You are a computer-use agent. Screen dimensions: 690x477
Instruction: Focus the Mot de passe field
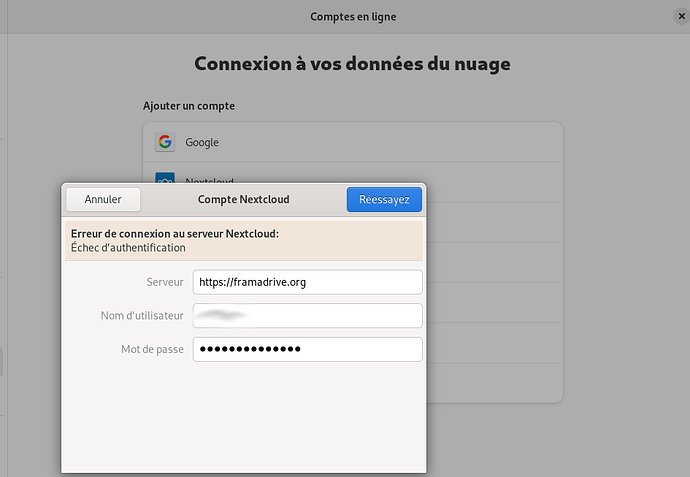[308, 349]
